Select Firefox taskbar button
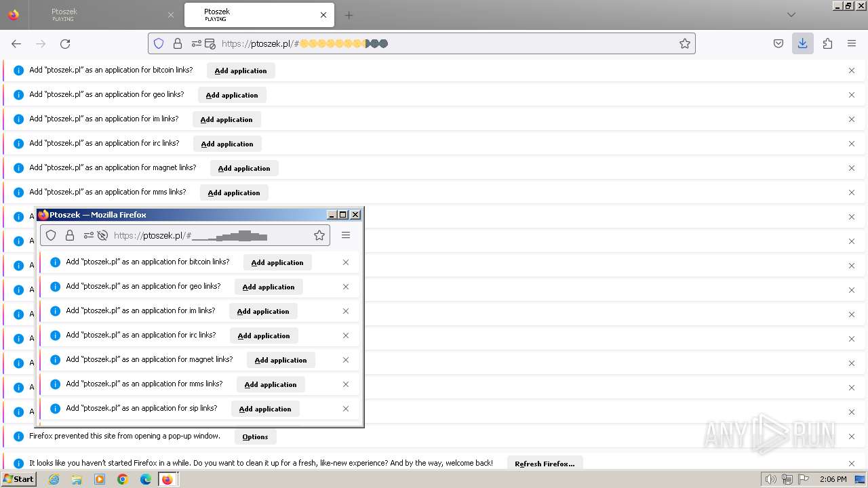 point(167,479)
